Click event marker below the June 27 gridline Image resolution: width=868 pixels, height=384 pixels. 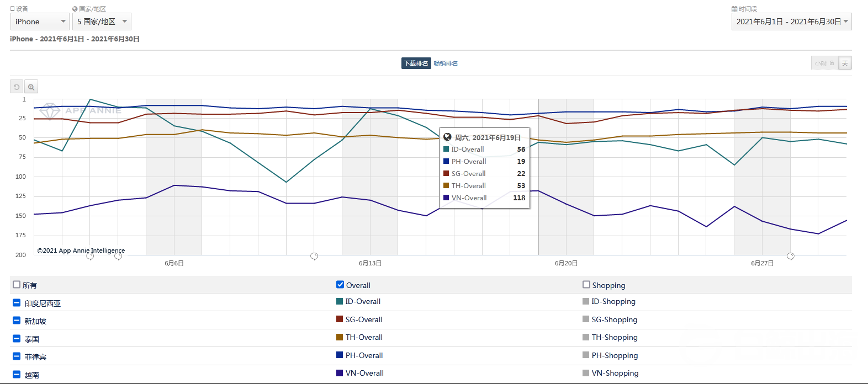click(790, 256)
